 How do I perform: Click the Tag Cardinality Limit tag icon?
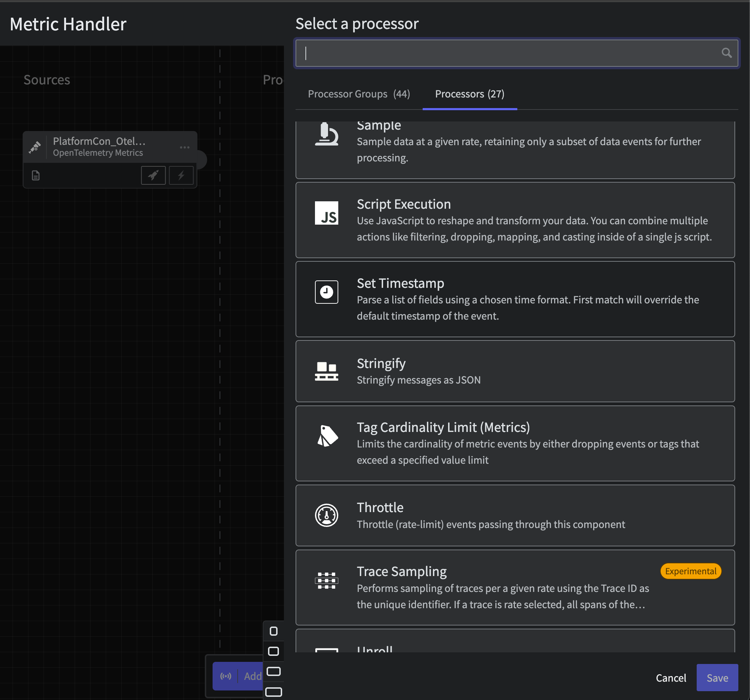[x=327, y=436]
